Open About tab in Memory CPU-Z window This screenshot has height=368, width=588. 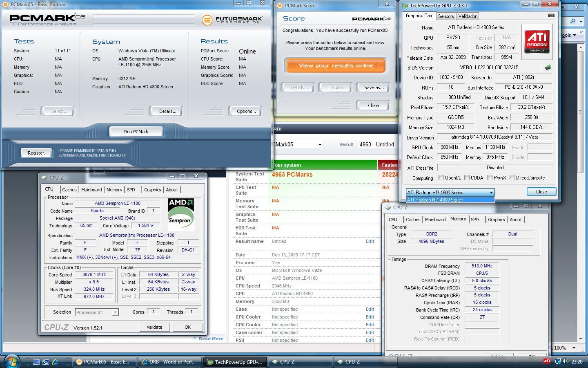[x=516, y=220]
